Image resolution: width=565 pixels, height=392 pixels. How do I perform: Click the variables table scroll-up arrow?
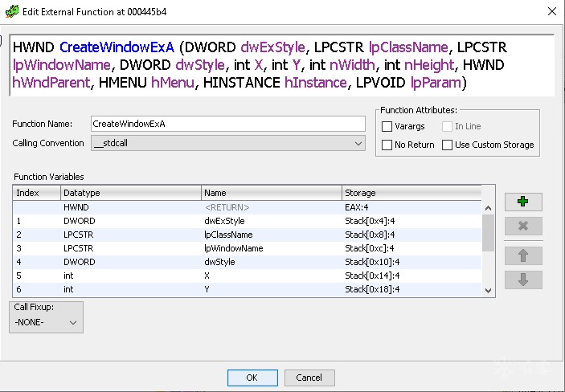coord(489,208)
